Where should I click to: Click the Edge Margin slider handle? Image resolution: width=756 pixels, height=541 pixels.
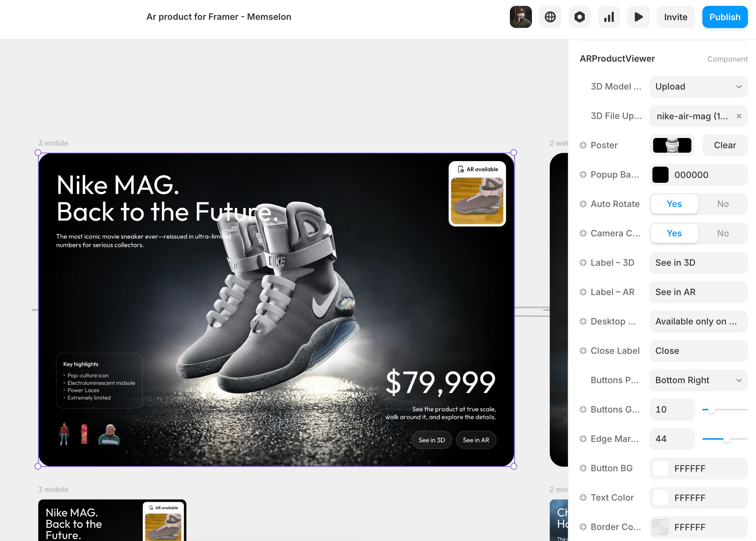[727, 439]
